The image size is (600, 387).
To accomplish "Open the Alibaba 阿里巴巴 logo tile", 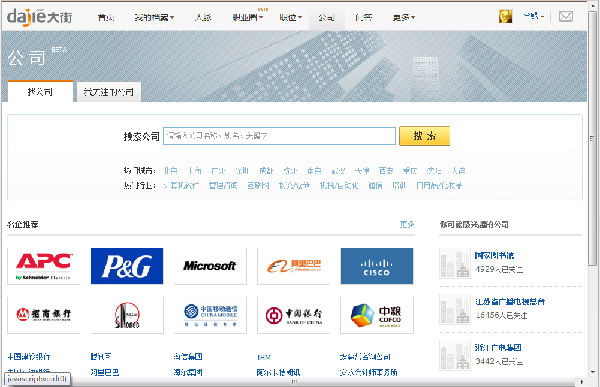I will point(293,266).
